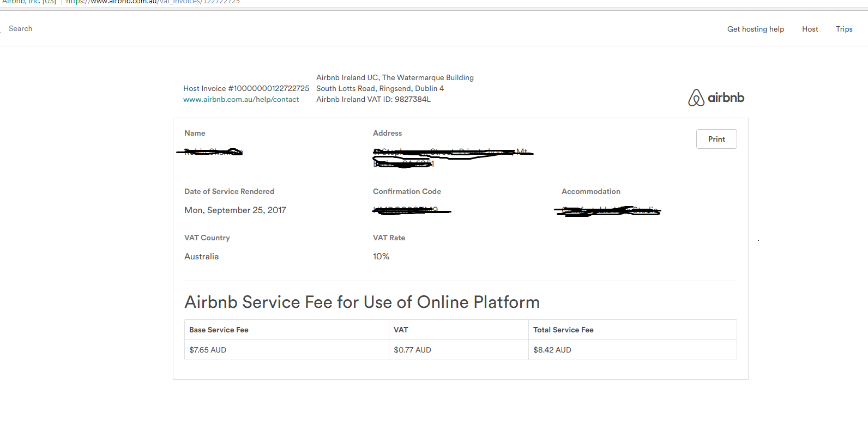Click the browser address bar URL
This screenshot has width=868, height=437.
coord(153,2)
